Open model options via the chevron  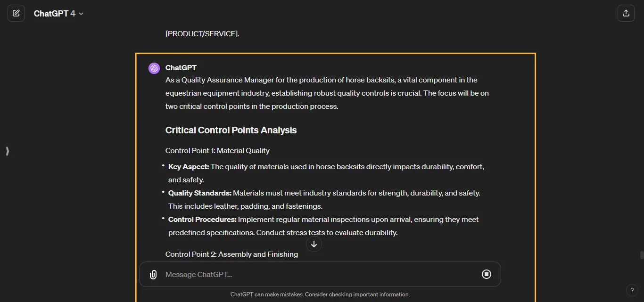(x=81, y=14)
